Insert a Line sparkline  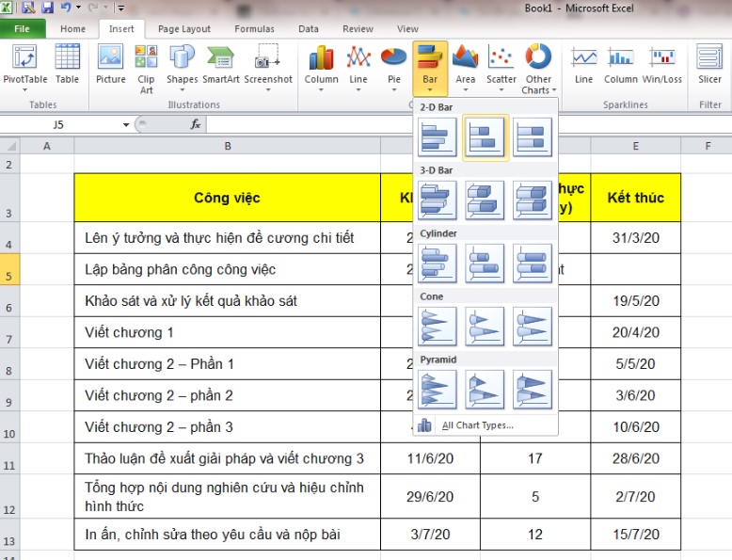pyautogui.click(x=583, y=65)
